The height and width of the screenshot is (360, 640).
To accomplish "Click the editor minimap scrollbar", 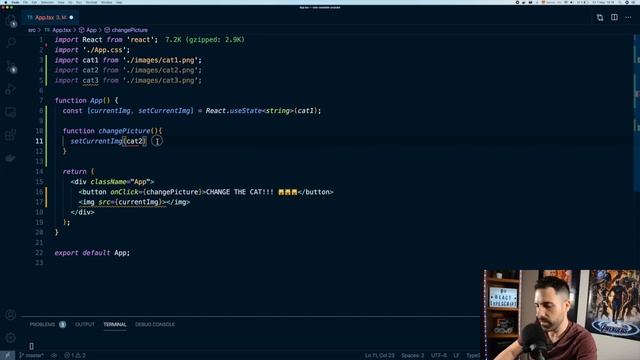I will tap(637, 112).
